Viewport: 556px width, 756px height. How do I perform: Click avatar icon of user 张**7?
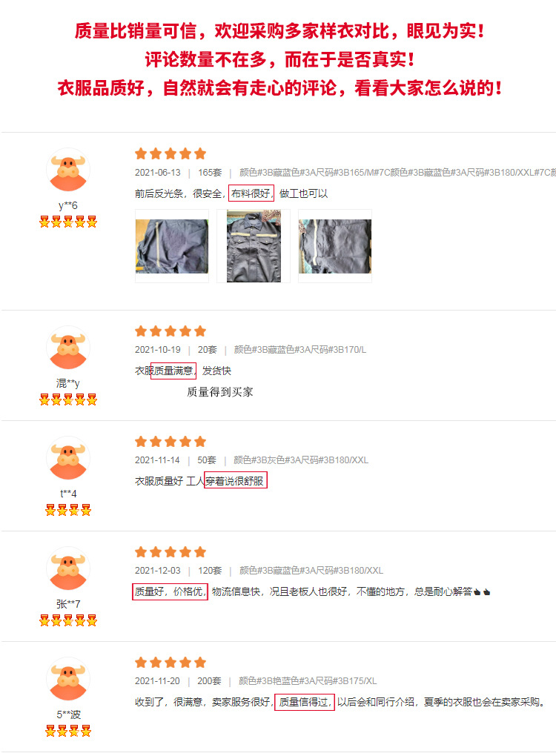click(x=68, y=568)
